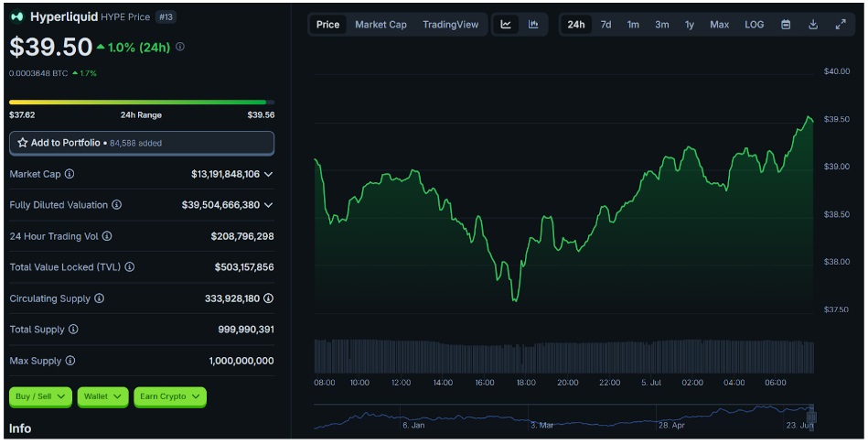This screenshot has height=444, width=868.
Task: Open the Earn Crypto dropdown
Action: [170, 397]
